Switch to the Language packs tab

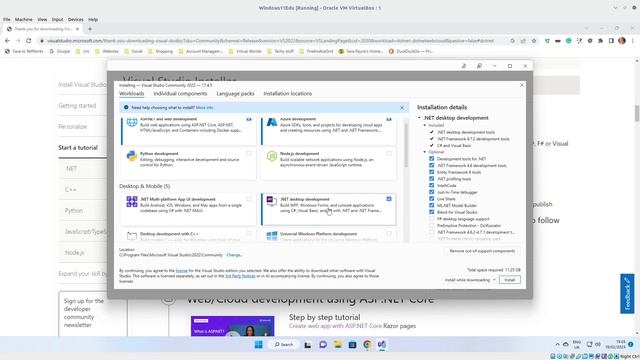[x=235, y=93]
